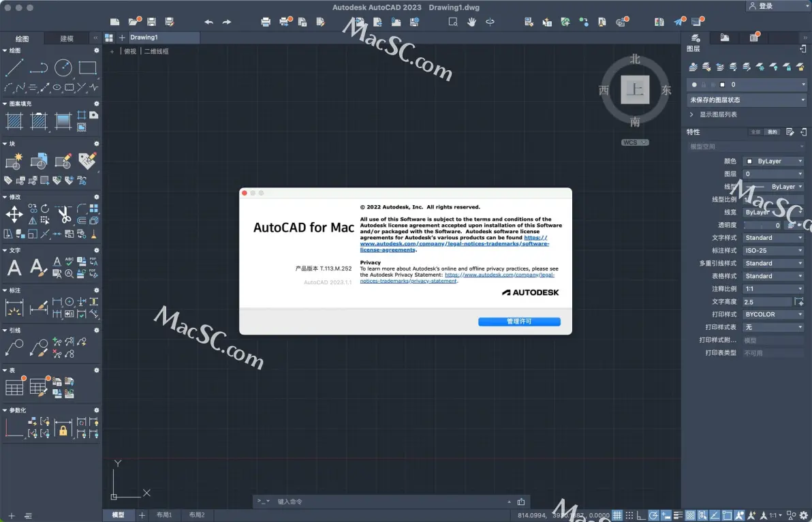
Task: Select the Circle drawing tool
Action: 63,67
